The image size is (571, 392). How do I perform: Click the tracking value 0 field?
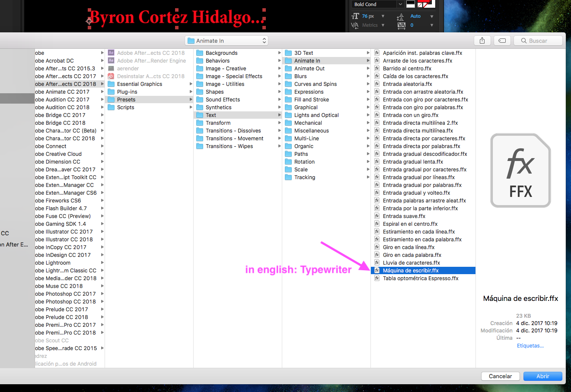pos(412,25)
